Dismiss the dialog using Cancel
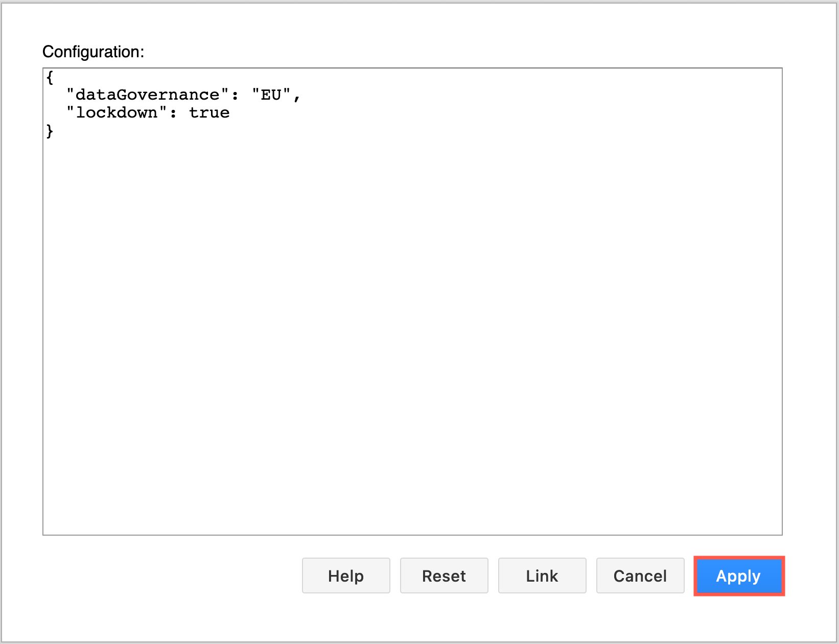Viewport: 839px width, 644px height. pos(640,576)
